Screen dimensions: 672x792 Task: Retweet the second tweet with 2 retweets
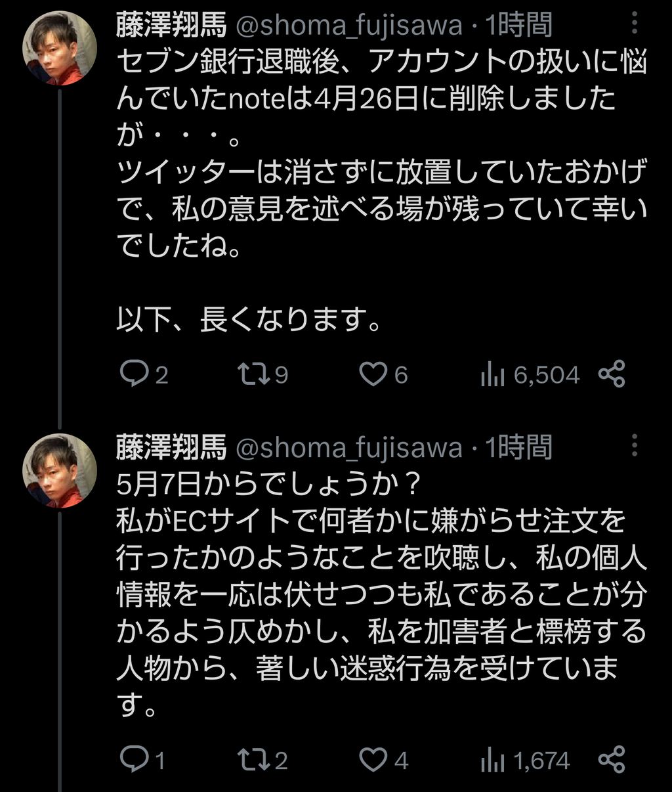point(251,760)
